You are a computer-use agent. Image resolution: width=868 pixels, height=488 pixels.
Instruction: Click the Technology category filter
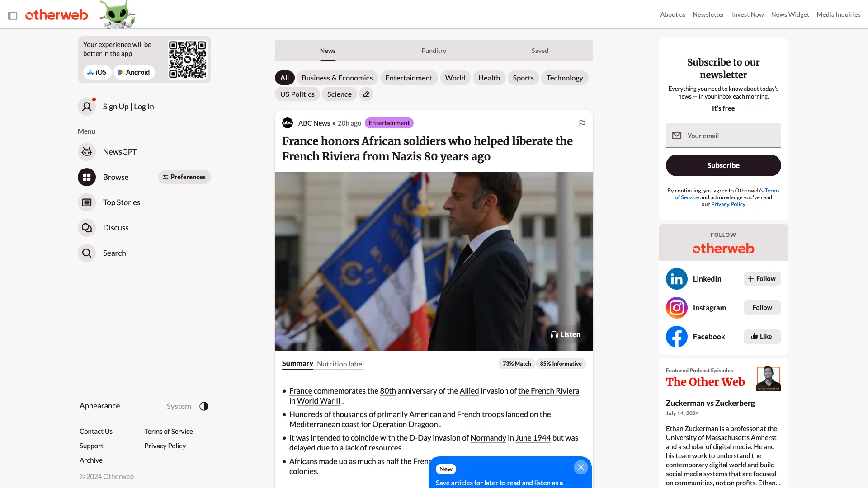pos(565,77)
